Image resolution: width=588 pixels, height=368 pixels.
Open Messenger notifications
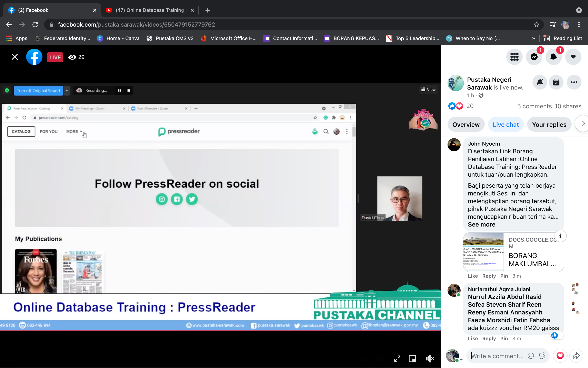point(534,57)
